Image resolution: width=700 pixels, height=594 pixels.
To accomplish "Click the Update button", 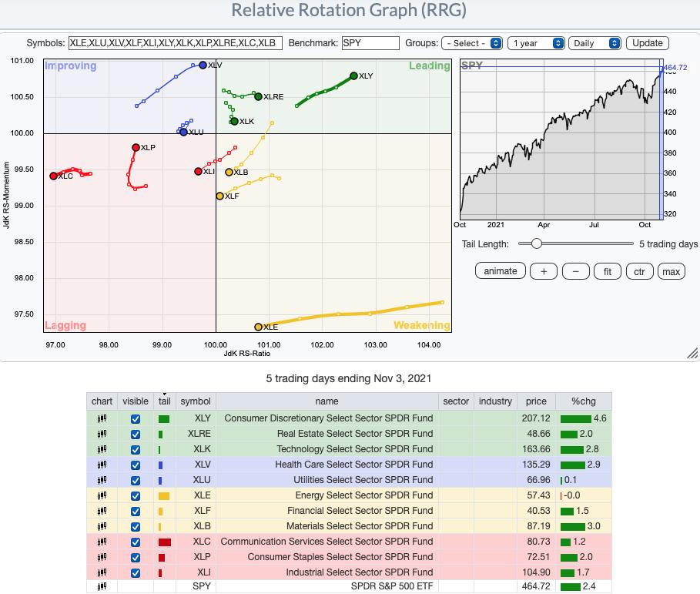I will (x=648, y=43).
